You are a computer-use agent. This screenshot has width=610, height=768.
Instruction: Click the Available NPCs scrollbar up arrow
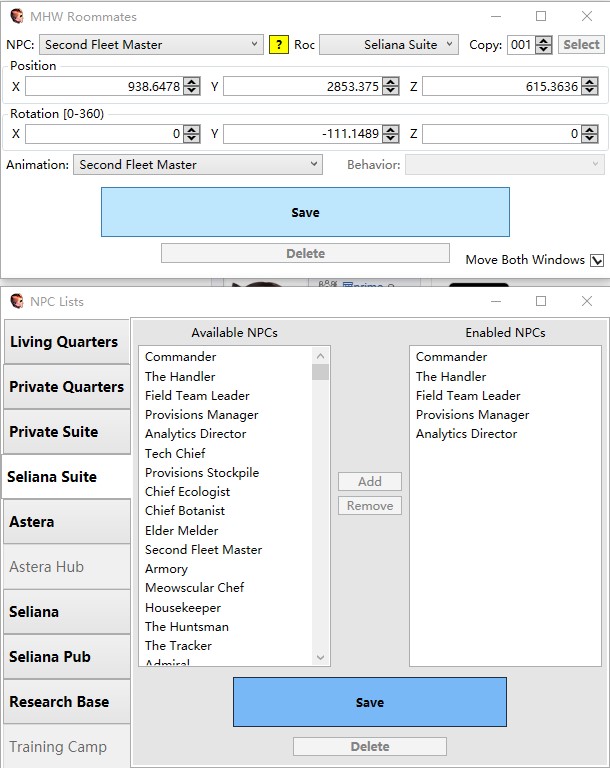(x=320, y=356)
